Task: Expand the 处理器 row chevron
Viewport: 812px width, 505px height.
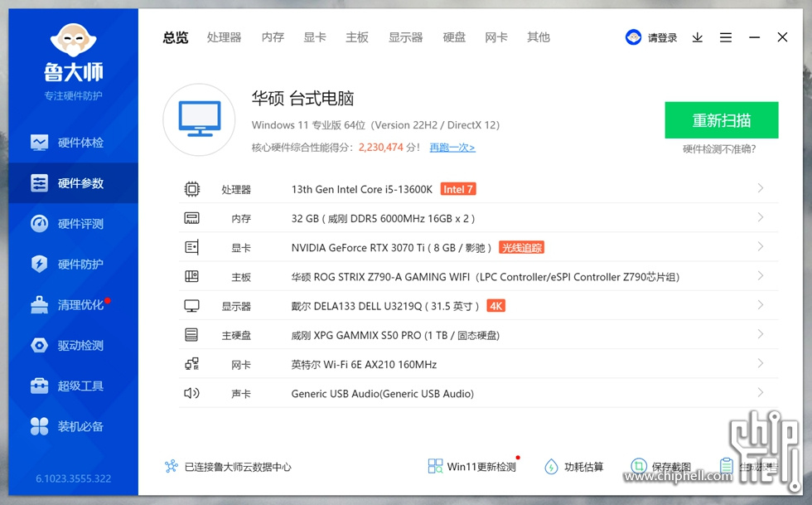Action: tap(761, 188)
